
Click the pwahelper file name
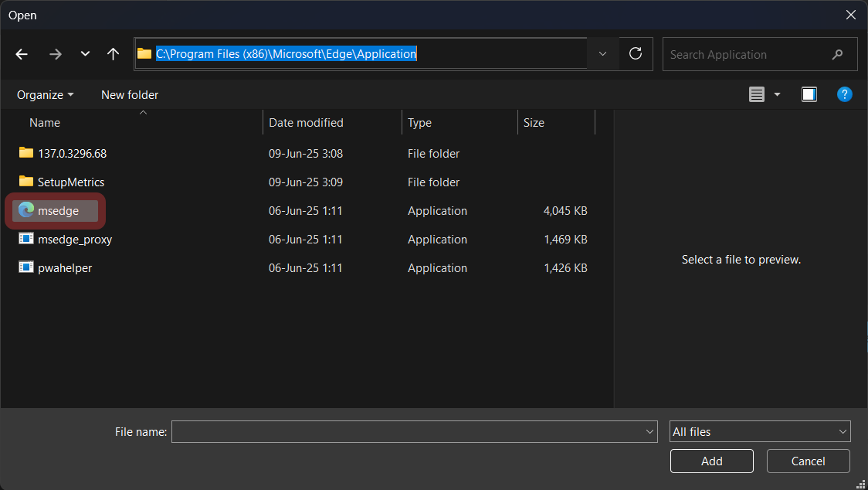[65, 268]
